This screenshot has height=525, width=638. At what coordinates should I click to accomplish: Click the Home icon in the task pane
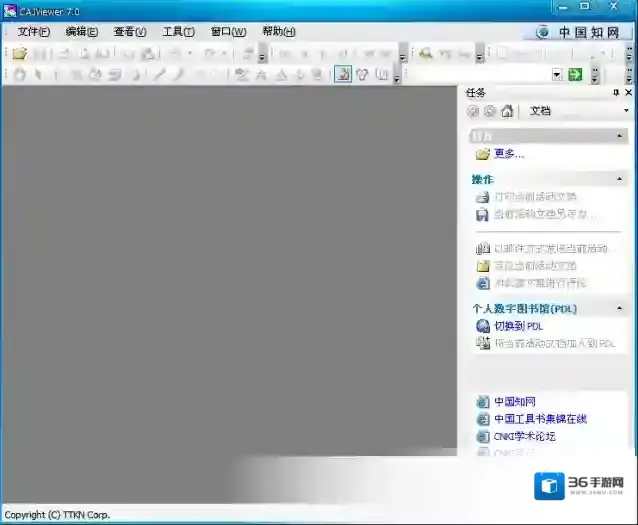507,111
